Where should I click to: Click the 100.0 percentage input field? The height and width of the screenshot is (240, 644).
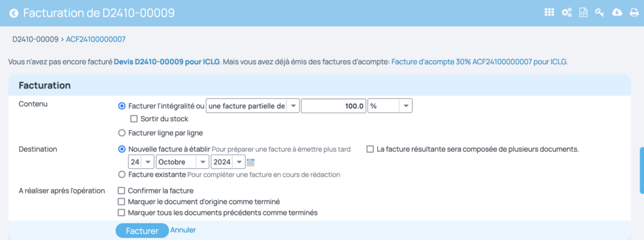(x=334, y=106)
